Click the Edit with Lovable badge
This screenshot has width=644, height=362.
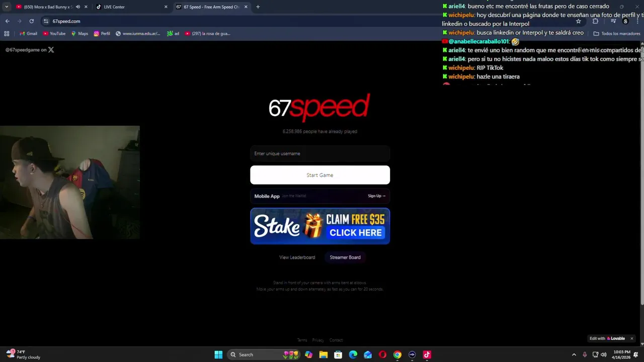[607, 338]
